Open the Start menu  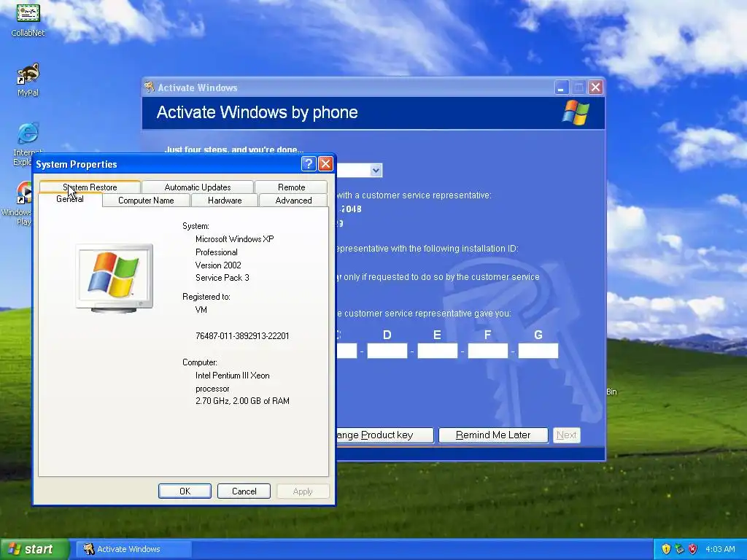(x=34, y=549)
